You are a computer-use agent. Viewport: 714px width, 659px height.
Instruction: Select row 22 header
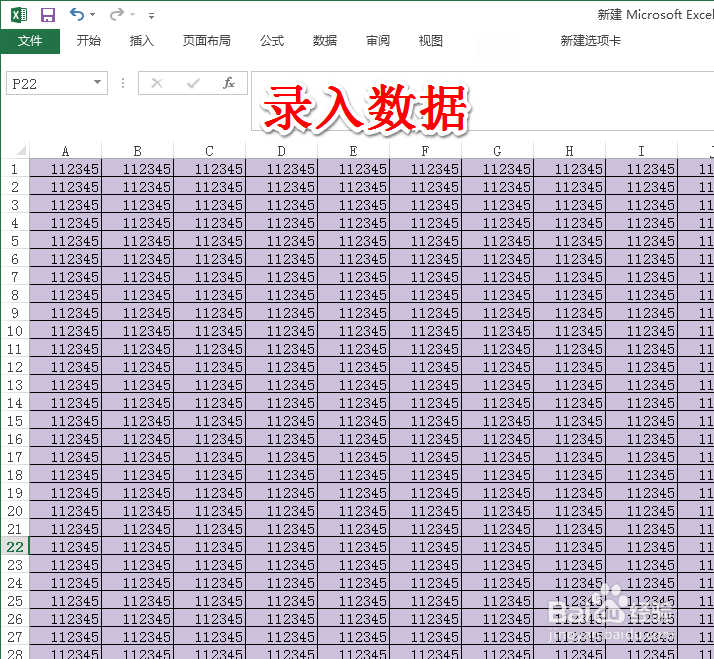[x=15, y=547]
